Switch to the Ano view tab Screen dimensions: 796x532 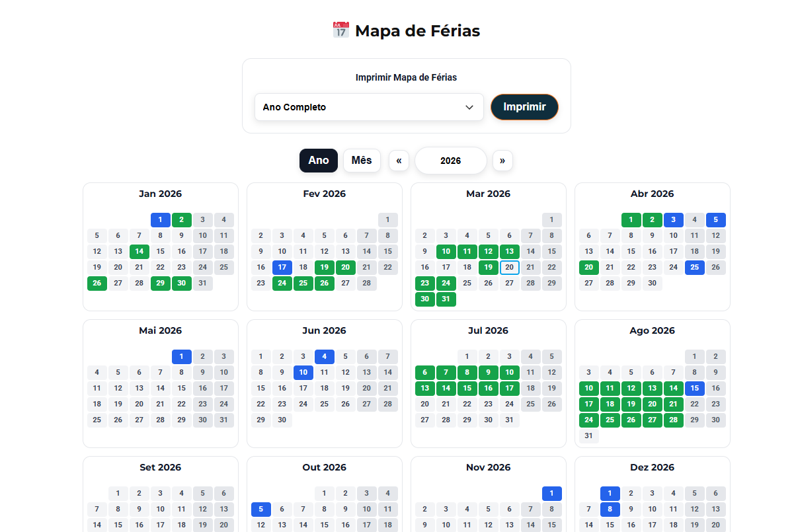pyautogui.click(x=318, y=161)
